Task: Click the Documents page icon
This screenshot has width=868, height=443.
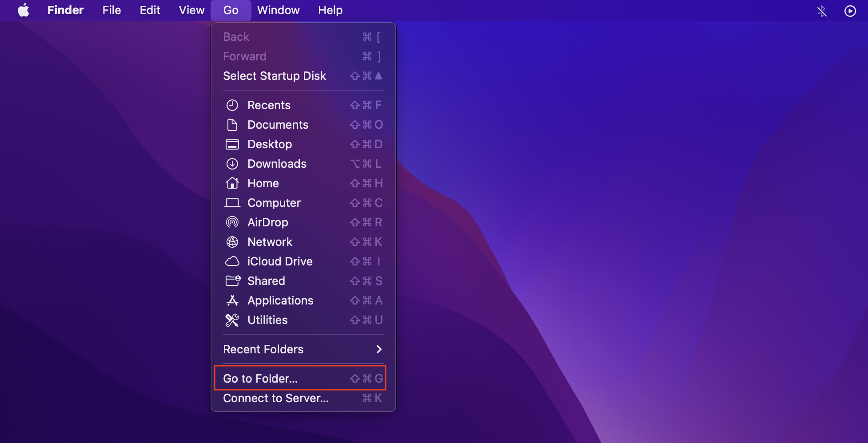Action: pos(232,125)
